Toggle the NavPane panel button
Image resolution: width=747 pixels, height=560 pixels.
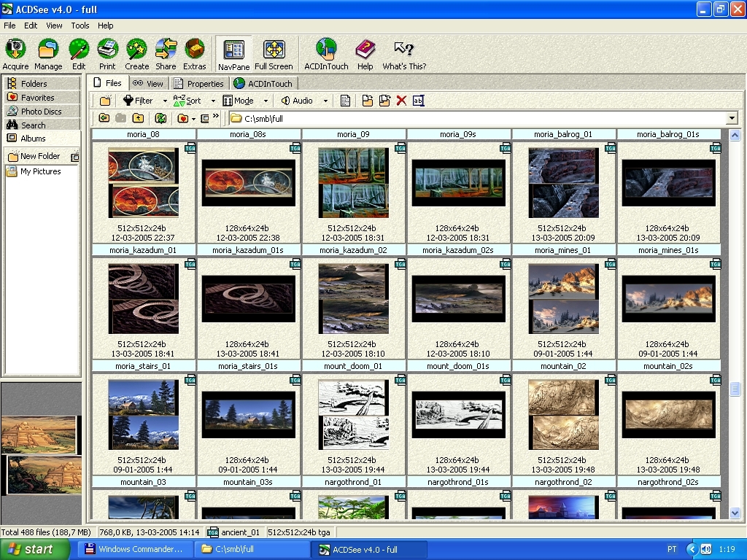pyautogui.click(x=233, y=50)
